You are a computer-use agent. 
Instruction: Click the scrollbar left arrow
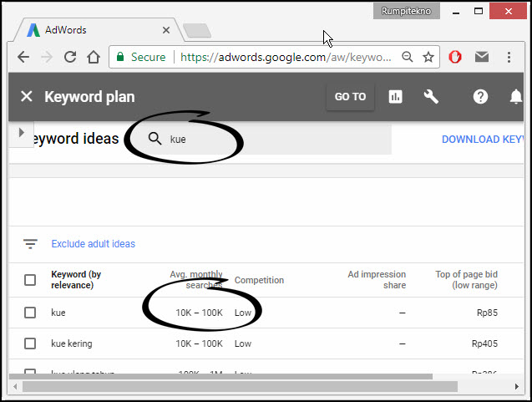(x=15, y=386)
